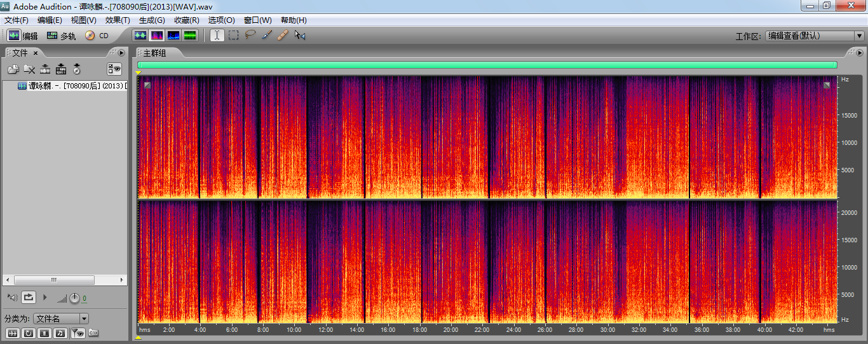The image size is (868, 344).
Task: Select the Lasso selection tool
Action: tap(250, 36)
